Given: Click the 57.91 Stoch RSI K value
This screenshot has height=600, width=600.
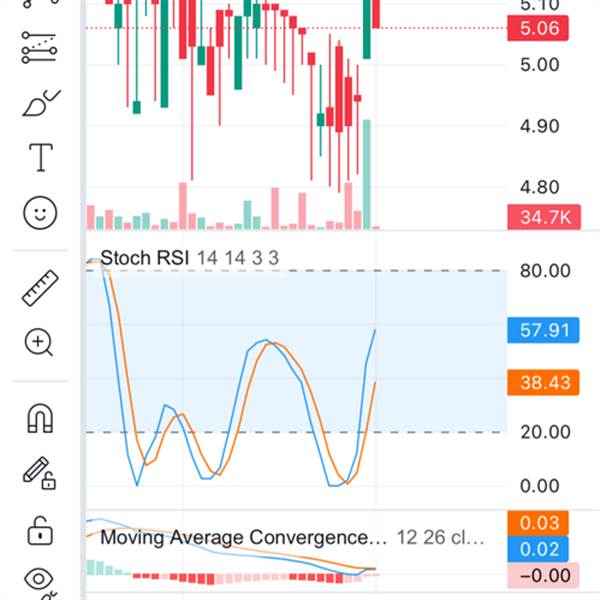Looking at the screenshot, I should point(543,330).
